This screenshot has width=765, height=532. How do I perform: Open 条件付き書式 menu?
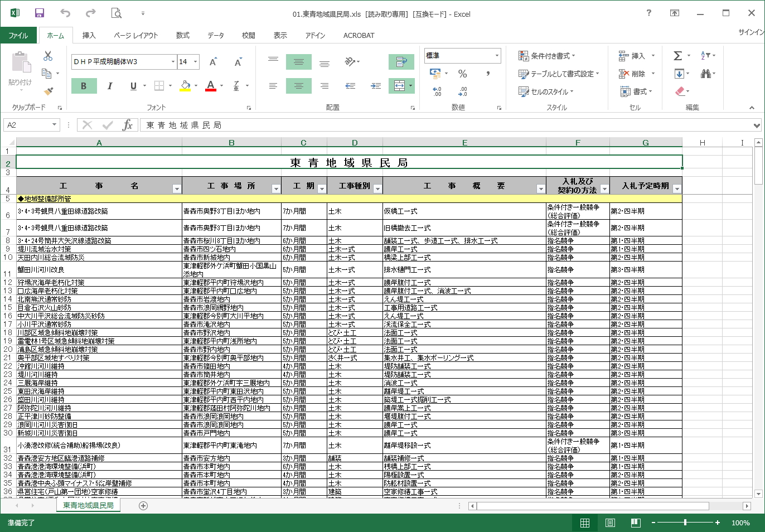(548, 56)
